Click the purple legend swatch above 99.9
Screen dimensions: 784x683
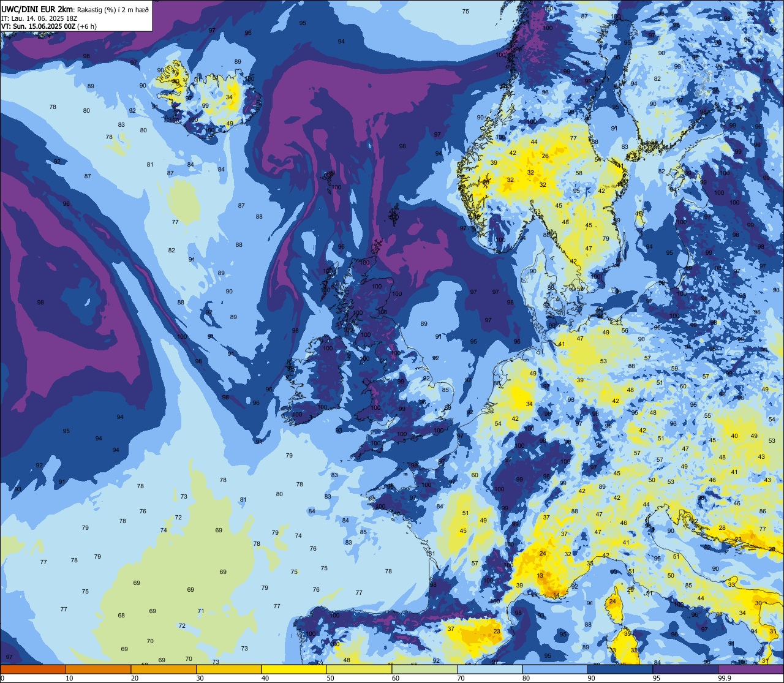[750, 669]
